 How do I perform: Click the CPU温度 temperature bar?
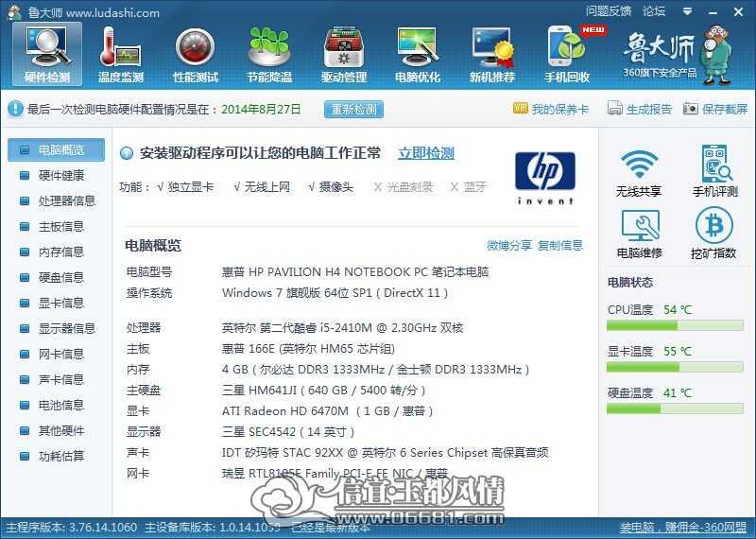point(675,326)
